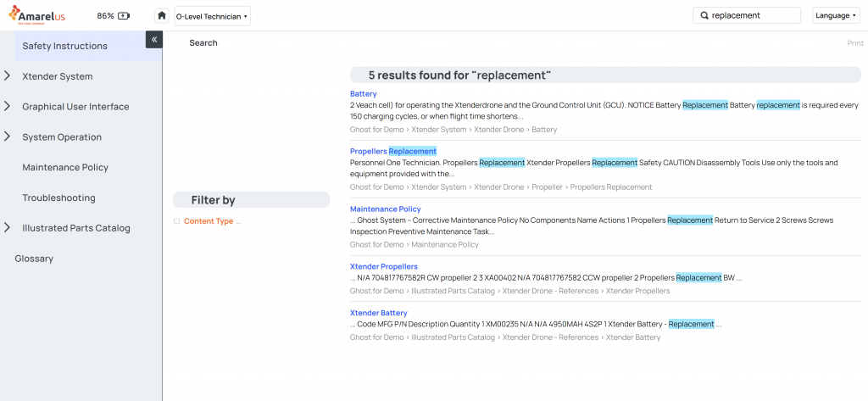Open Maintenance Policy from the sidebar

point(64,167)
